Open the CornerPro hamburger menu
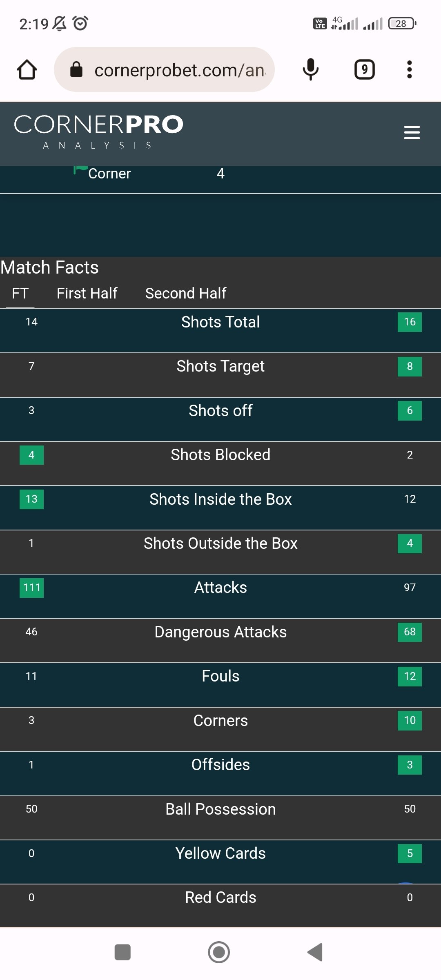441x980 pixels. tap(412, 132)
